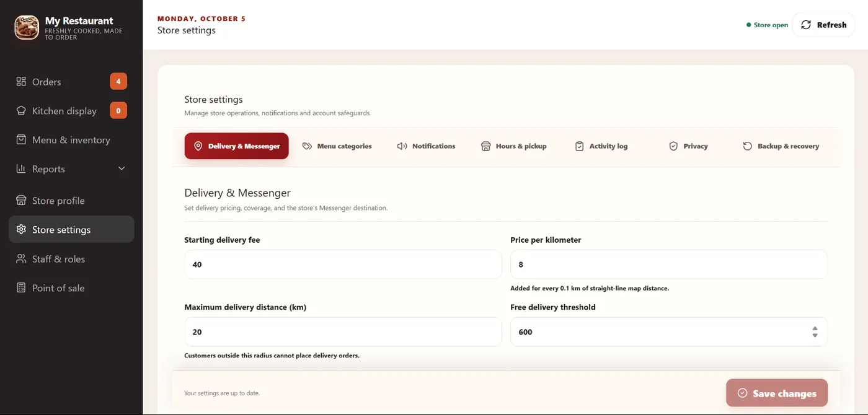Image resolution: width=868 pixels, height=415 pixels.
Task: Decrease Free delivery threshold with down arrow
Action: (815, 336)
